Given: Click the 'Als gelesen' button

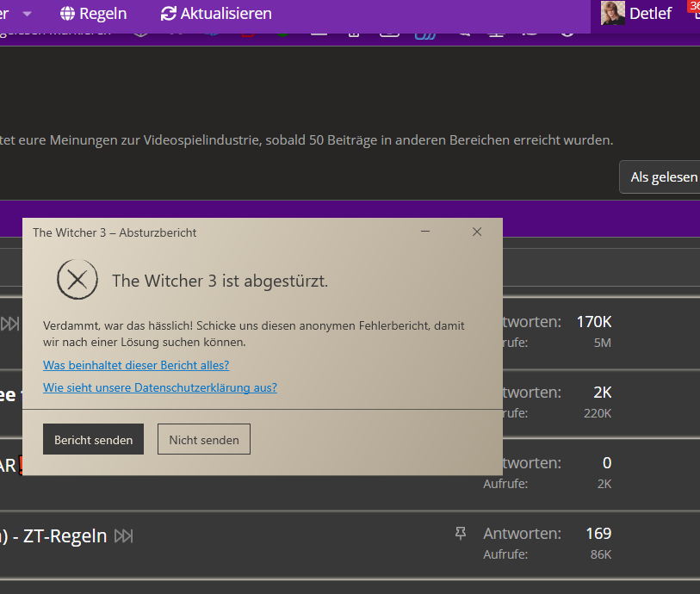Looking at the screenshot, I should 663,176.
